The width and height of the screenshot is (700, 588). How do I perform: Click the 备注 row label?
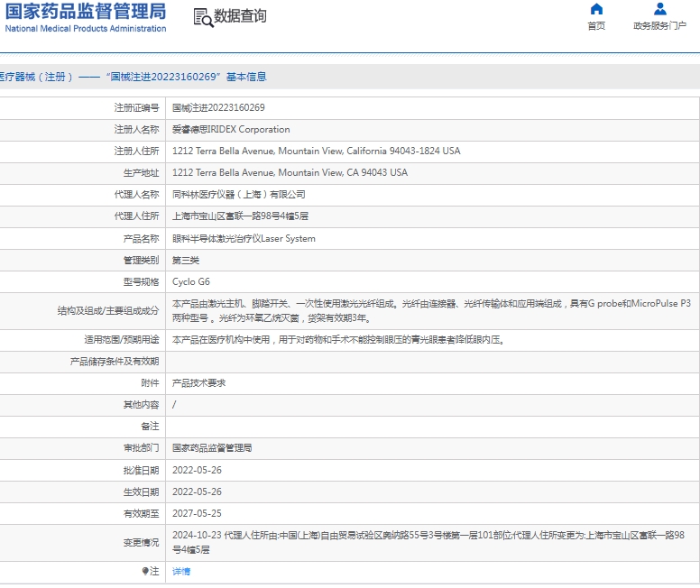coord(150,427)
